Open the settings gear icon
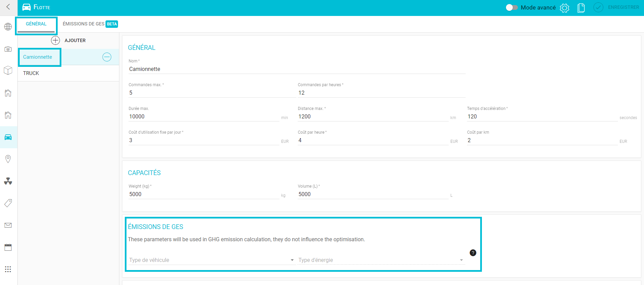This screenshot has height=285, width=644. [564, 8]
